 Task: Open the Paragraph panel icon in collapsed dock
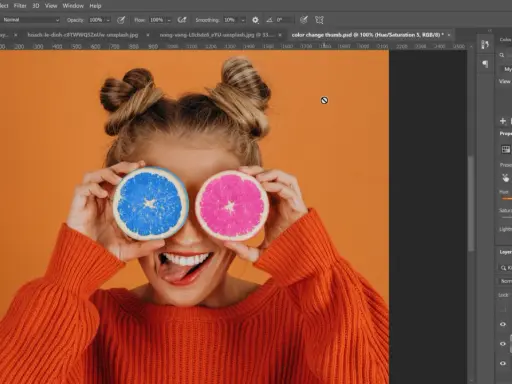[485, 64]
